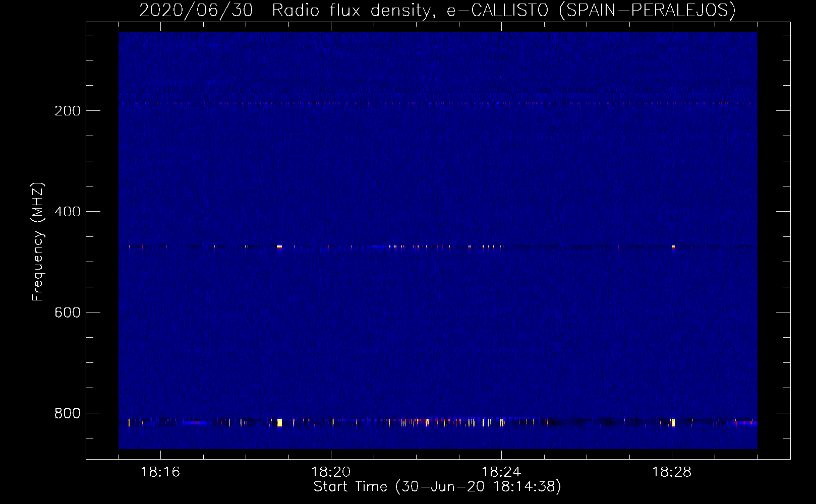Click the 18:28 time tick label
Screen dimensions: 816x504
click(x=672, y=472)
